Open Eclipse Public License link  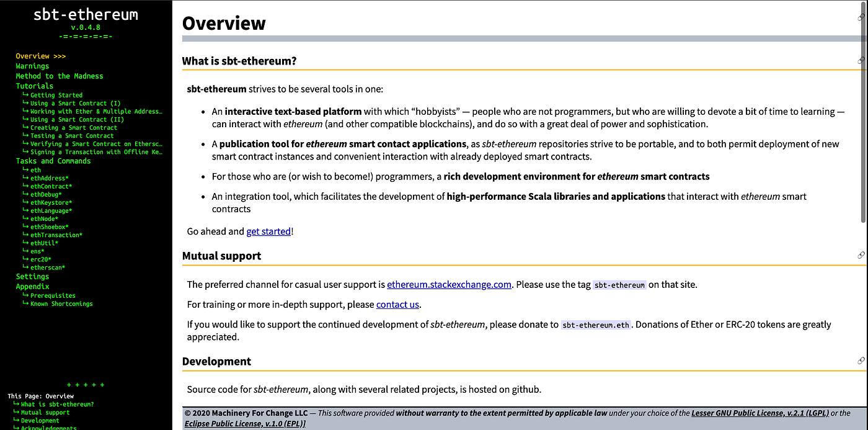click(244, 423)
